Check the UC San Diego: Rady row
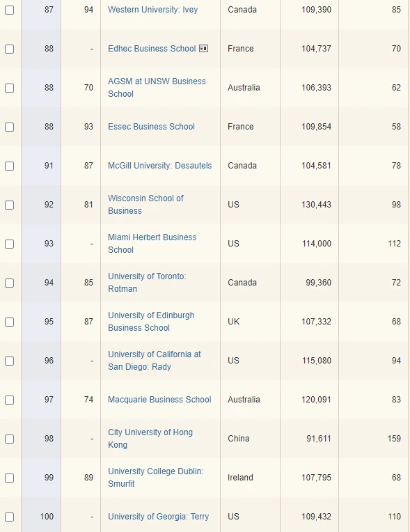This screenshot has height=532, width=410. click(x=10, y=361)
